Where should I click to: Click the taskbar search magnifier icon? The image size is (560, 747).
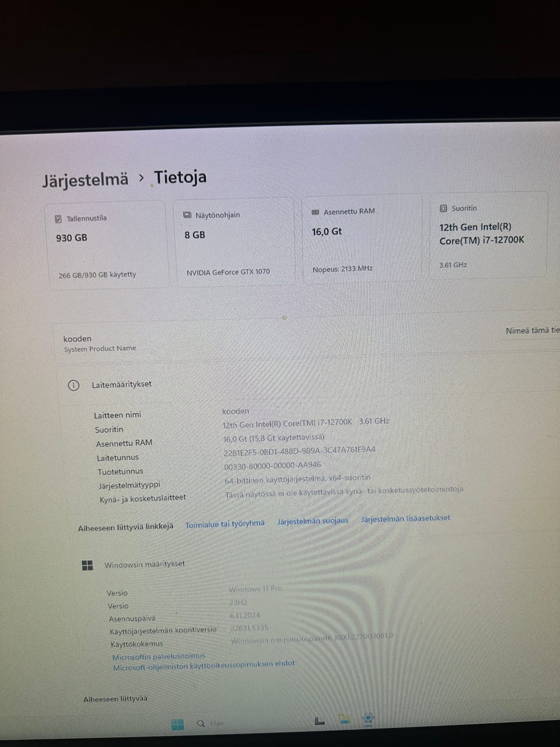200,722
